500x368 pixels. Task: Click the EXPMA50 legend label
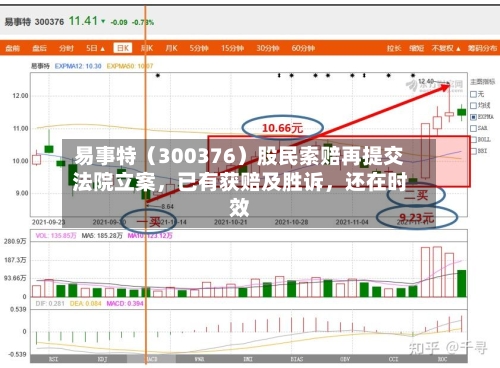[130, 66]
